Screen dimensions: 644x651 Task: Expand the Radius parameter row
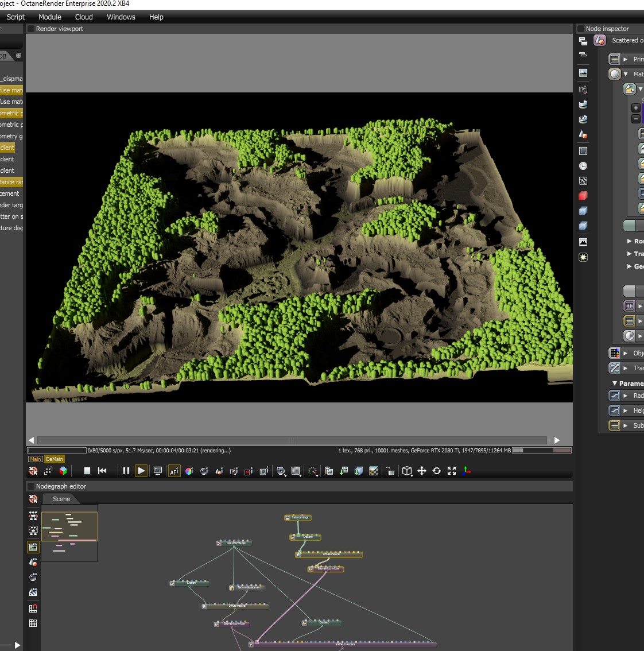click(x=626, y=396)
